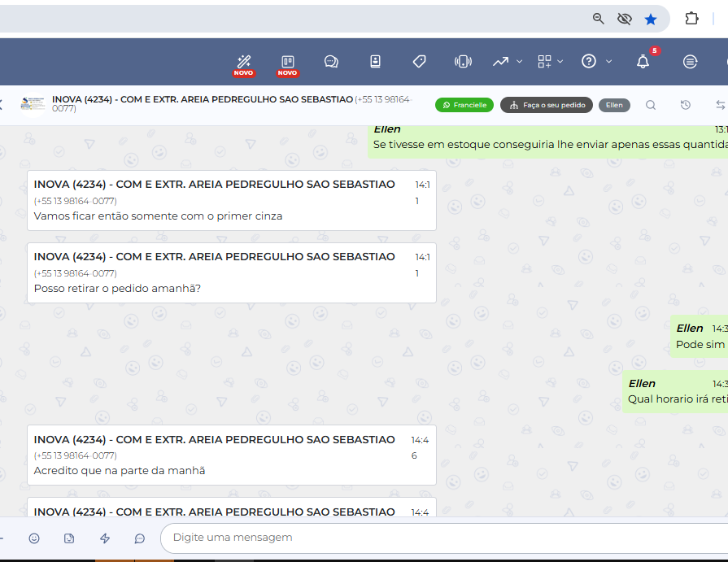Toggle the bookmark star in address bar
The width and height of the screenshot is (728, 562).
click(651, 19)
